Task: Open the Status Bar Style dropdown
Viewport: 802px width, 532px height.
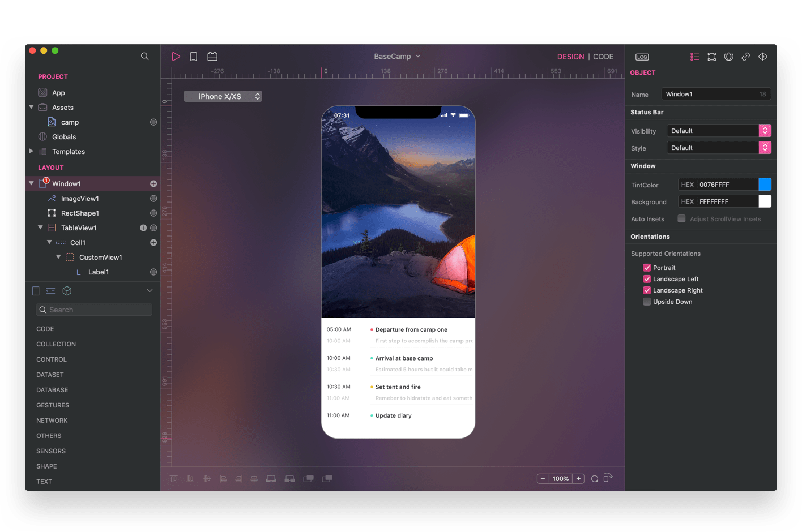Action: click(719, 148)
